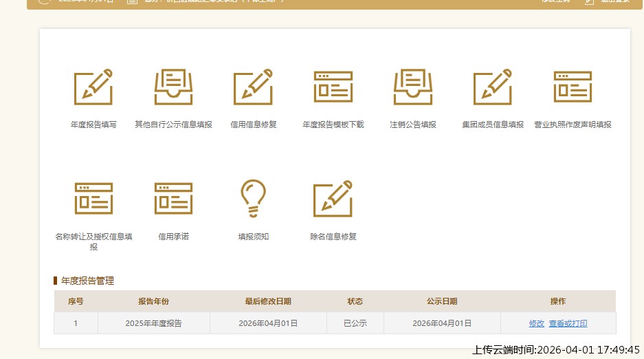Click the 报告年份 column header

[x=153, y=301]
